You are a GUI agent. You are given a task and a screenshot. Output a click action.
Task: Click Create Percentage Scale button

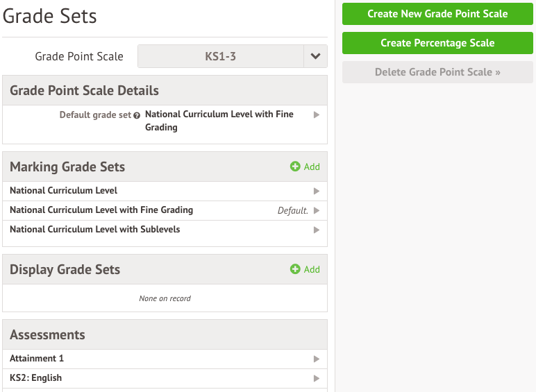tap(437, 43)
